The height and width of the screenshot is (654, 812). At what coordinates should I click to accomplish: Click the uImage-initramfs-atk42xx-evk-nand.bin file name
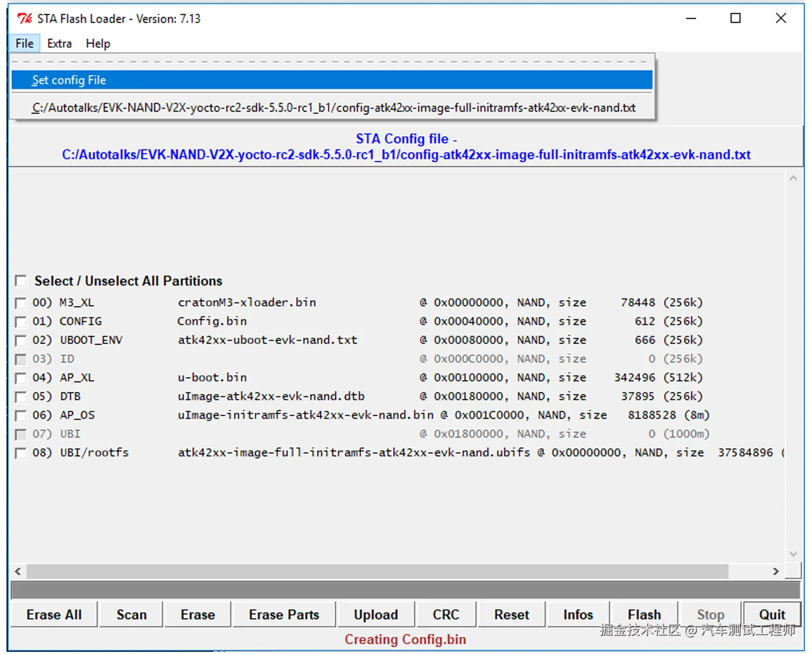click(306, 415)
